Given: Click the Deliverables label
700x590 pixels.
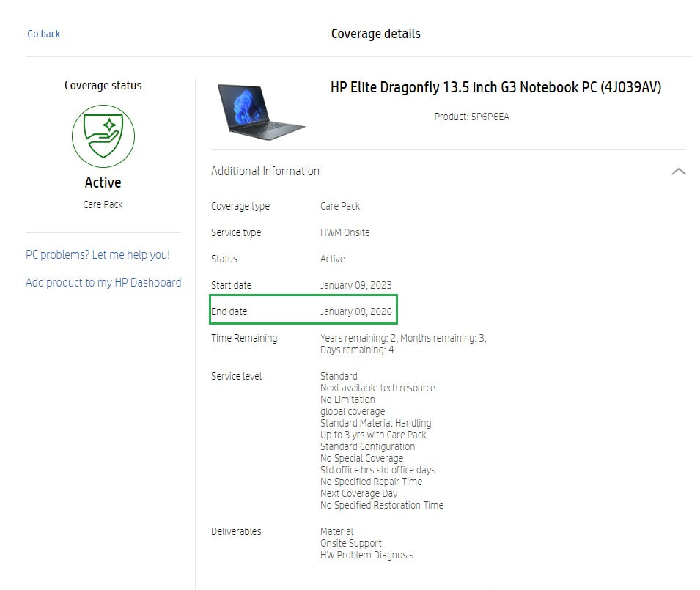Looking at the screenshot, I should click(236, 531).
